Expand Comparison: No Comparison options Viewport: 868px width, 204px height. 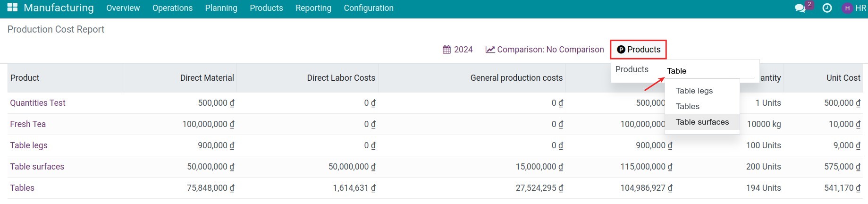tap(545, 50)
